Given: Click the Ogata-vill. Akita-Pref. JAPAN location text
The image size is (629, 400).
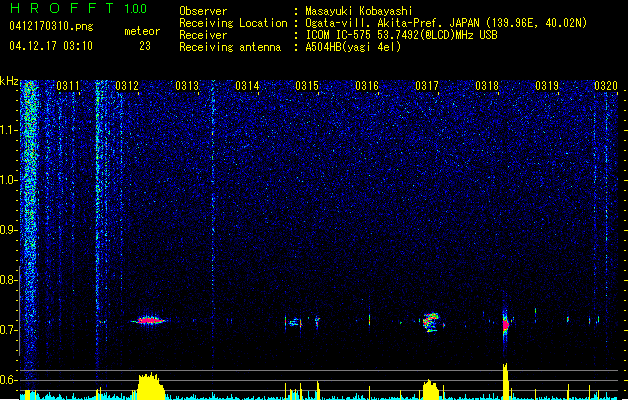Looking at the screenshot, I should click(446, 23).
